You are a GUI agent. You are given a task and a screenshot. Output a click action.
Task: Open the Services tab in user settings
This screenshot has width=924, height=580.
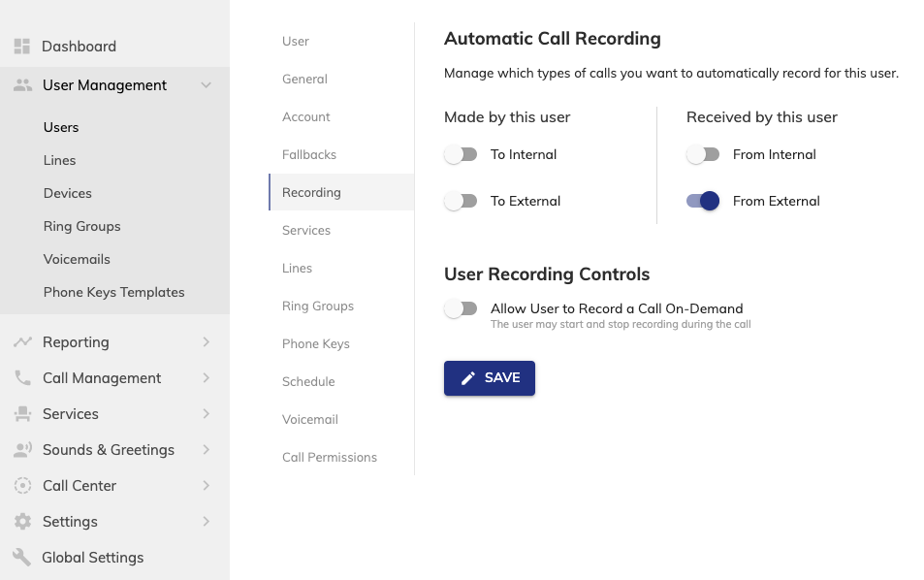(342, 230)
